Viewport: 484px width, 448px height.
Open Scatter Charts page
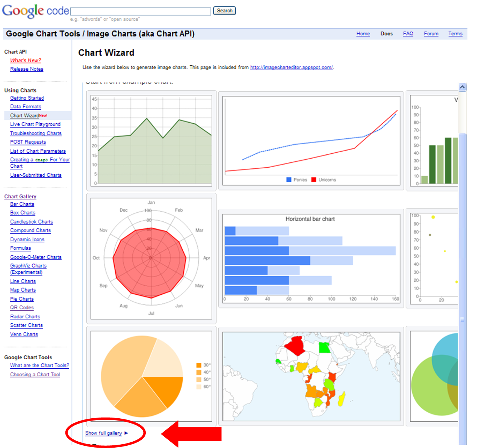pos(26,325)
